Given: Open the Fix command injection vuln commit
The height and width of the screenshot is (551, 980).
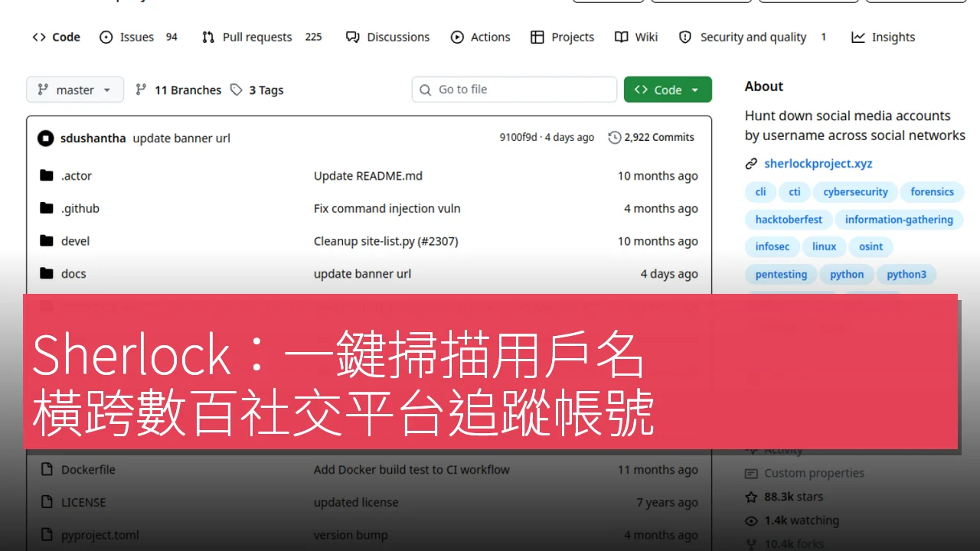Looking at the screenshot, I should 387,208.
